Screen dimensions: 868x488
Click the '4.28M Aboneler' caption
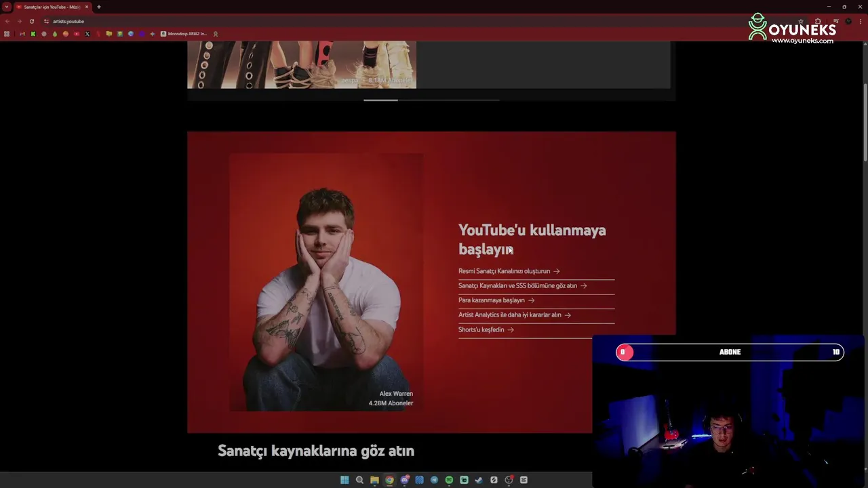391,403
